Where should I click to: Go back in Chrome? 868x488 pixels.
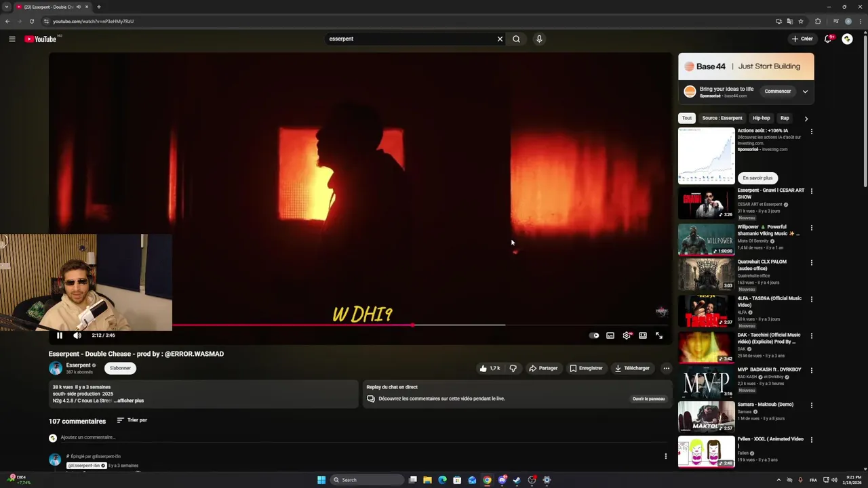7,21
